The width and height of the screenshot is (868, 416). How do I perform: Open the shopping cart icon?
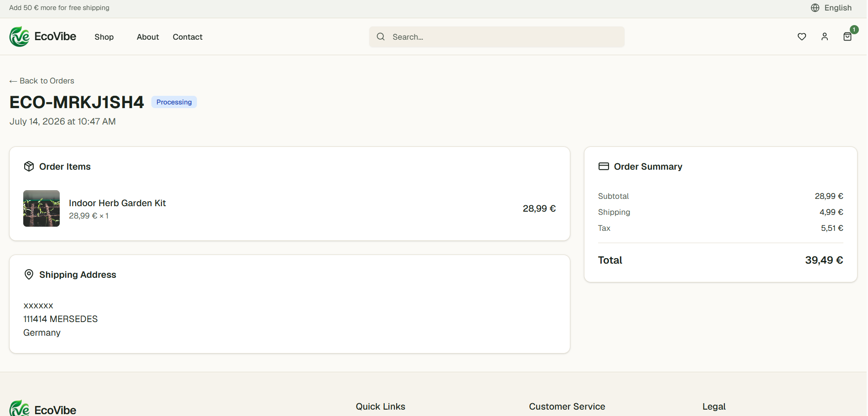click(x=847, y=37)
